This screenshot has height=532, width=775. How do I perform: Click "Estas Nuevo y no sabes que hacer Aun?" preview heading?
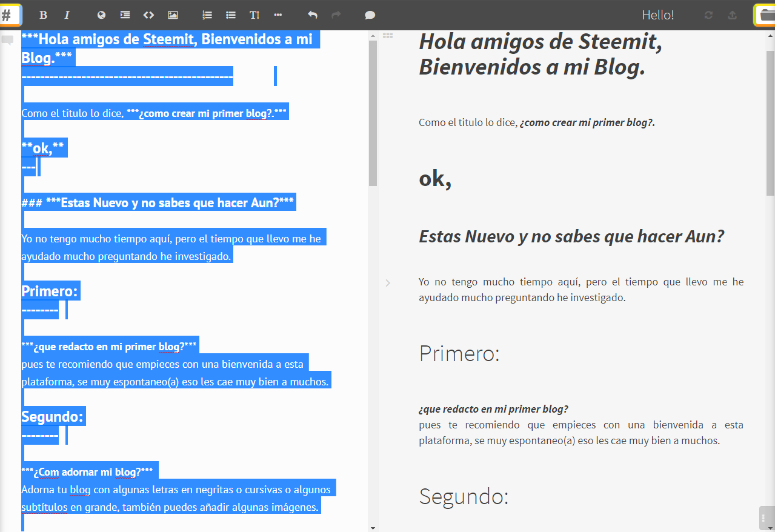[571, 236]
